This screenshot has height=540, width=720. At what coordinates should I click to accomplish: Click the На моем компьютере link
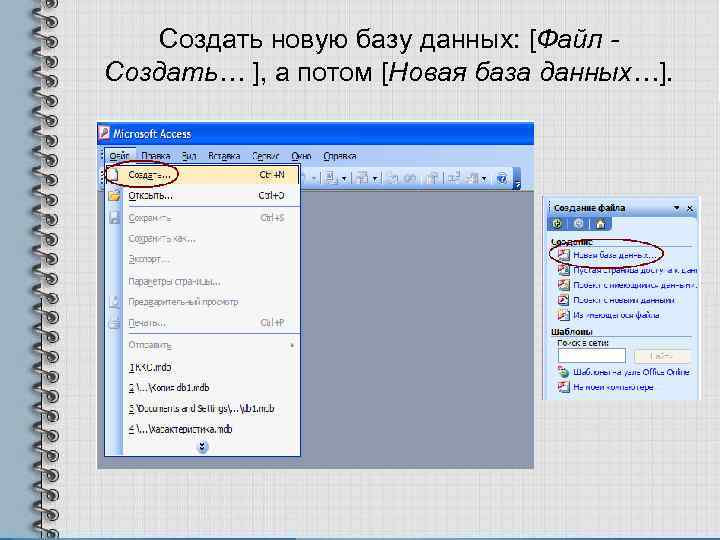(613, 387)
